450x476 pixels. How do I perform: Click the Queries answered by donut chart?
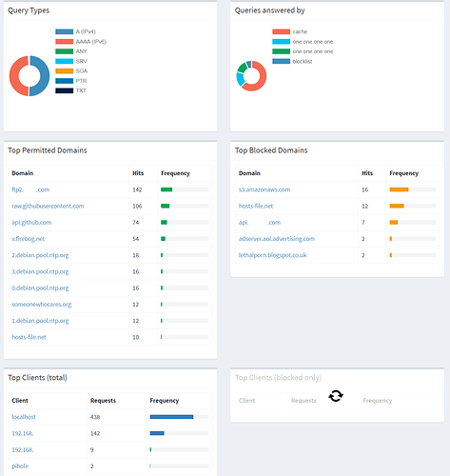click(x=251, y=76)
